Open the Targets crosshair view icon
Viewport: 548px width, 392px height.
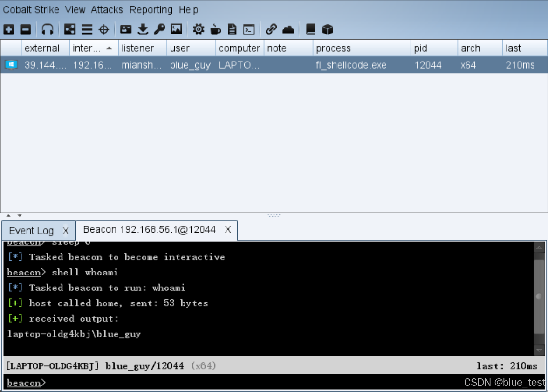click(x=104, y=29)
